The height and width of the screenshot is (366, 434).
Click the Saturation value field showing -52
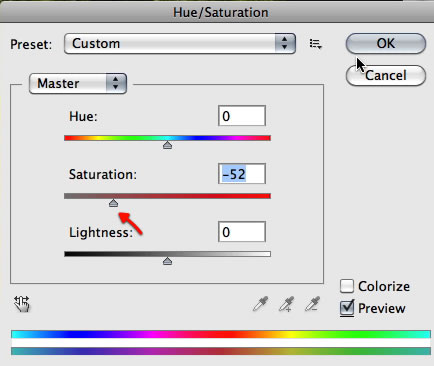point(242,174)
